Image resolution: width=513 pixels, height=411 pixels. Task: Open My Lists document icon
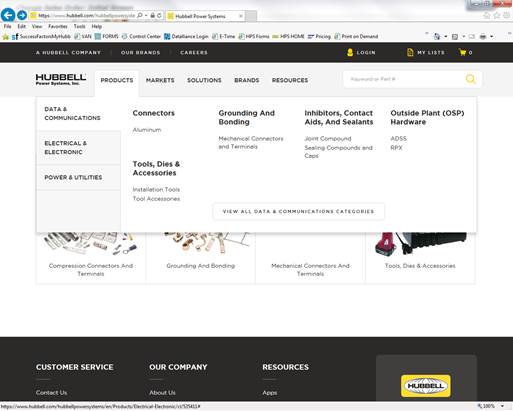coord(410,52)
